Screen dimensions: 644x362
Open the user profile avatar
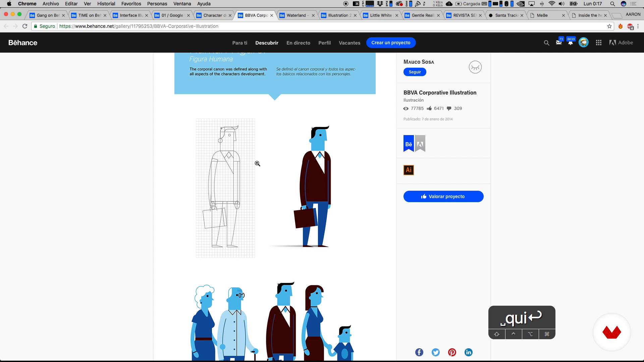tap(584, 43)
